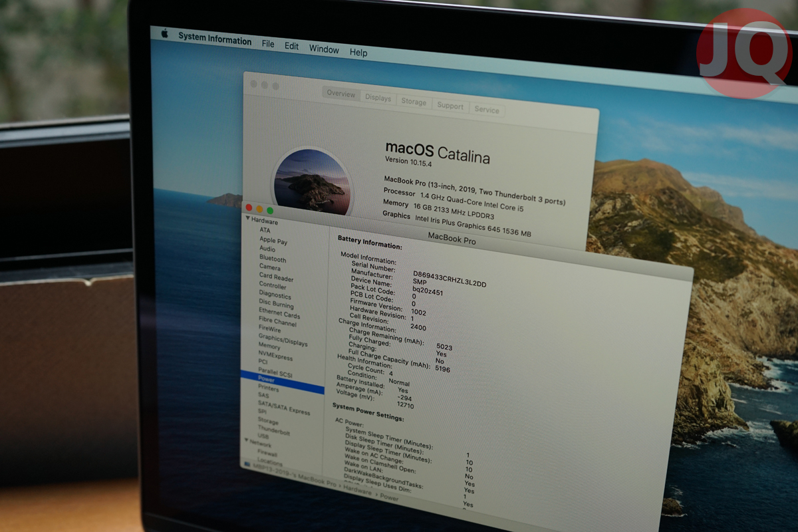798x532 pixels.
Task: Open the Help menu
Action: tap(358, 53)
